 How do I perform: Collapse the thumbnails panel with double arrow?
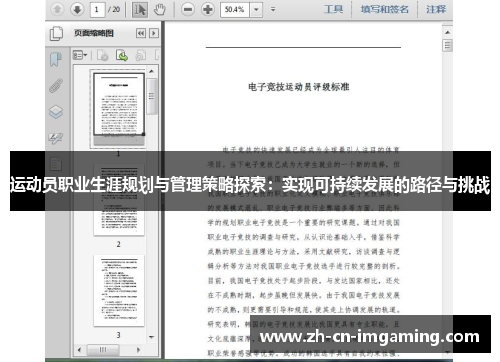(141, 33)
